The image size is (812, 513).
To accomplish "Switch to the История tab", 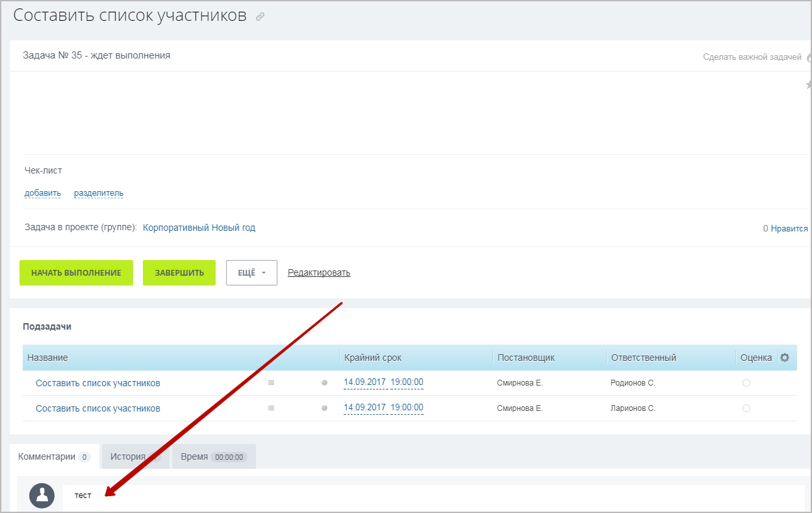I will tap(128, 456).
